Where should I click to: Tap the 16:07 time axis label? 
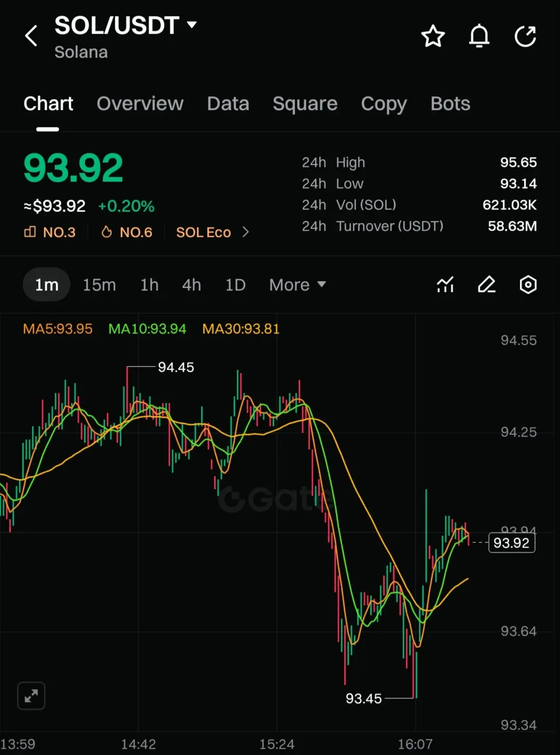click(x=415, y=744)
